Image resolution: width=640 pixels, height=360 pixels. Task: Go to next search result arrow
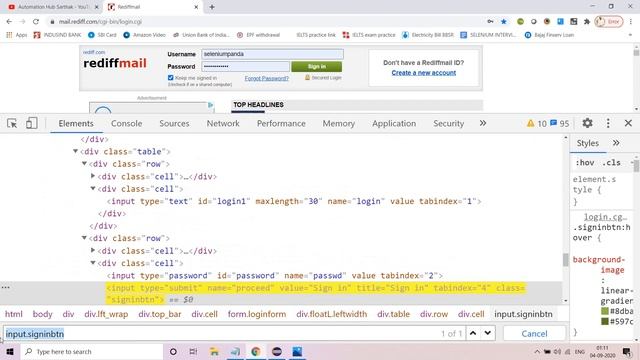(488, 333)
